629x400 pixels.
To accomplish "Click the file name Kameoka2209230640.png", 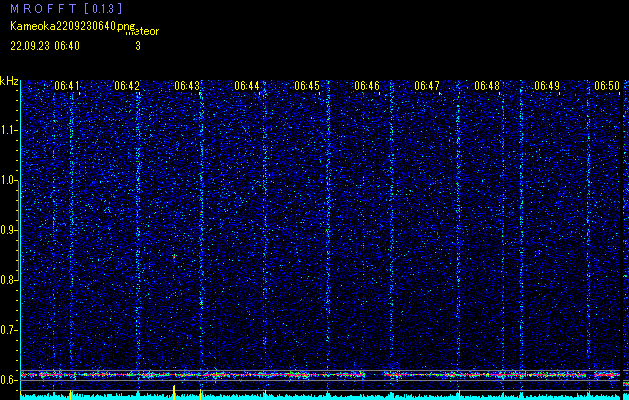I will pos(73,26).
